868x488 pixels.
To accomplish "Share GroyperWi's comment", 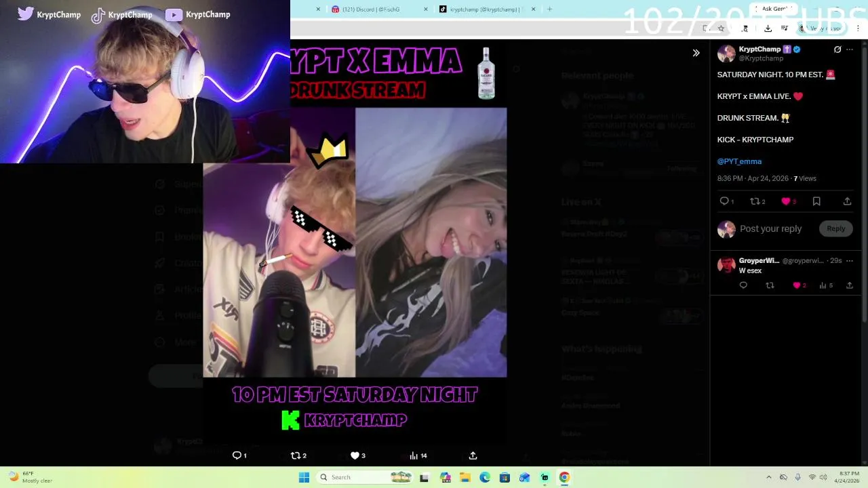I will click(x=849, y=285).
